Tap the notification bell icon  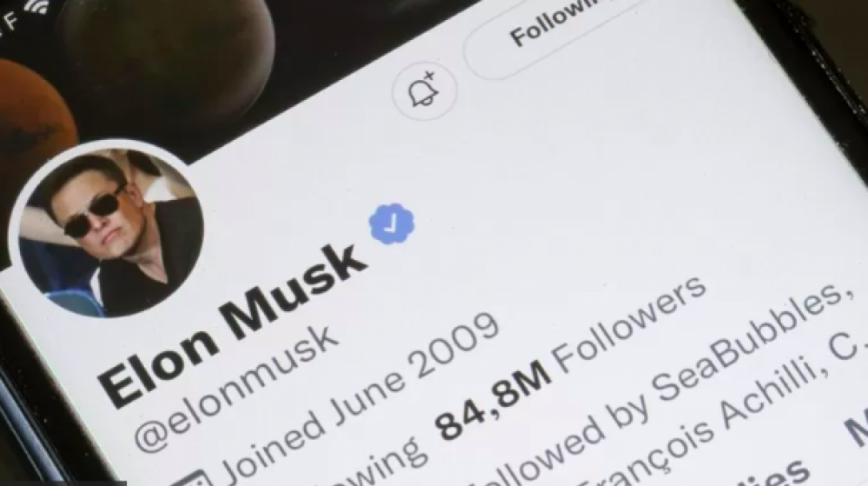[424, 91]
